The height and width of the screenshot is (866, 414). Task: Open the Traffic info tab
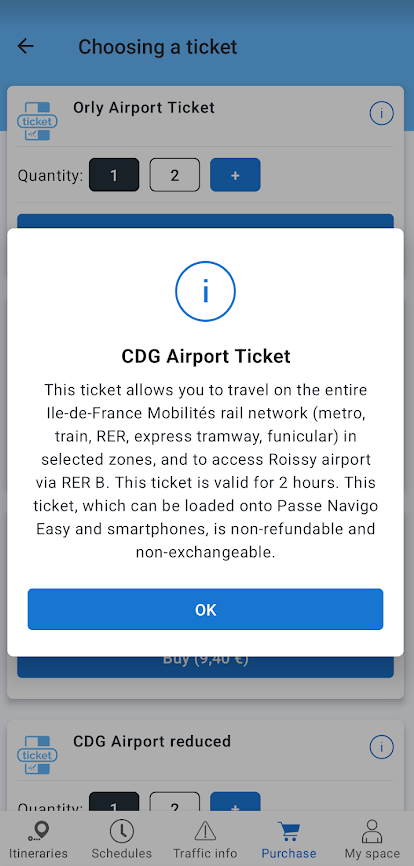coord(205,839)
